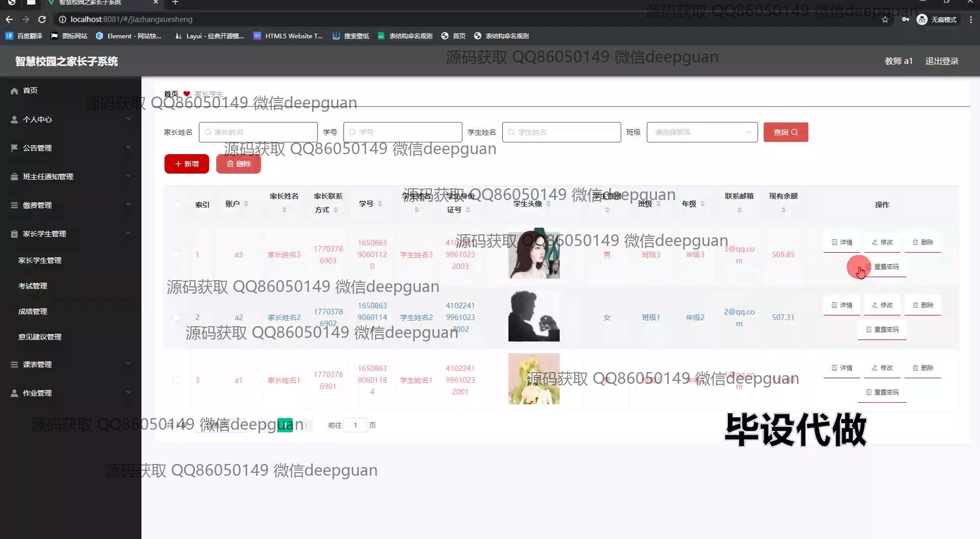Click the student avatar thumbnail for a1
This screenshot has height=539, width=980.
pyautogui.click(x=534, y=379)
